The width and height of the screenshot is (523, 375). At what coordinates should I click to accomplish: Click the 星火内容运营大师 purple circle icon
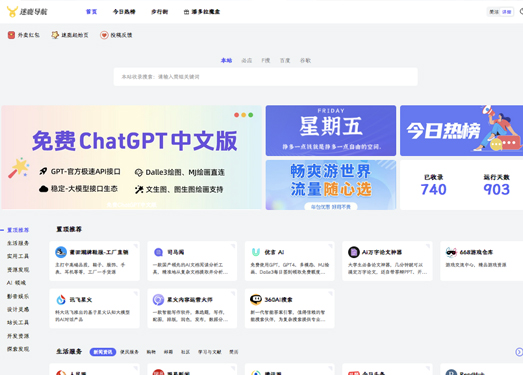(x=158, y=300)
